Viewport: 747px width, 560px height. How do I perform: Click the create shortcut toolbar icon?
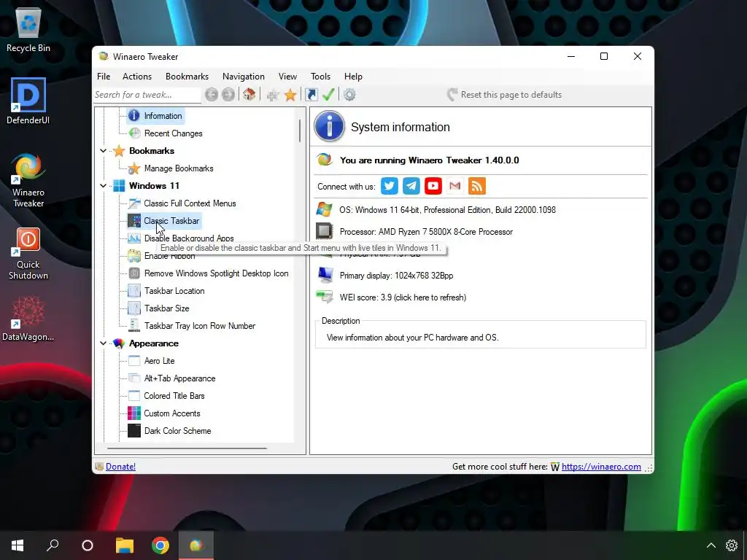tap(311, 95)
